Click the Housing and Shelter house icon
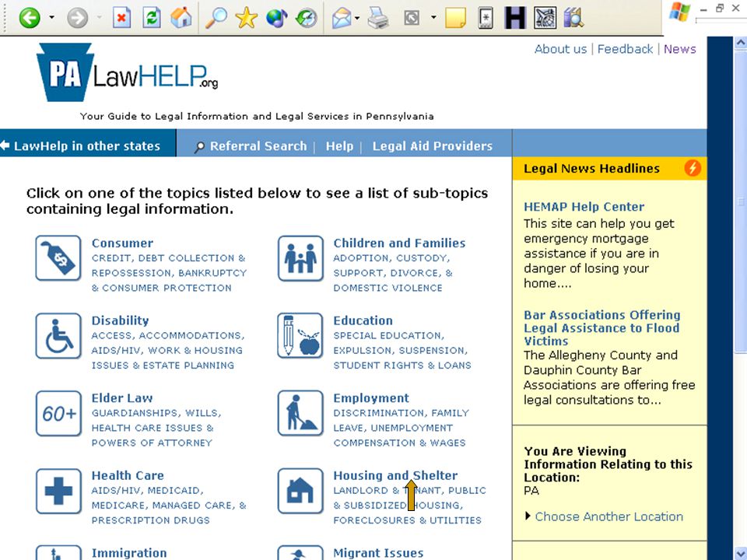The width and height of the screenshot is (747, 560). pyautogui.click(x=300, y=491)
